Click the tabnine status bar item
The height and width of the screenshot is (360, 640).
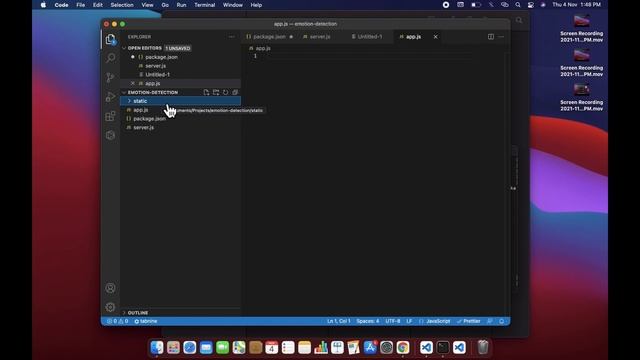(x=146, y=321)
